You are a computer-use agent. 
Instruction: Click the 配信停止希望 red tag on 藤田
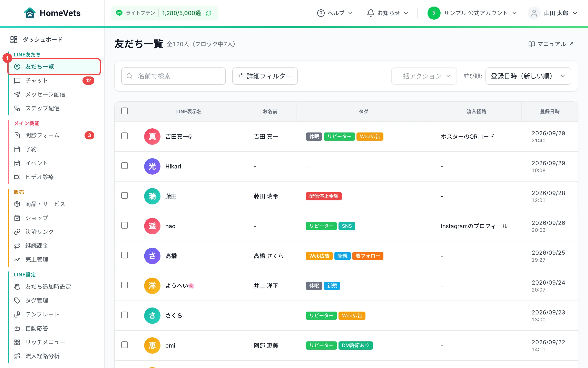click(324, 196)
